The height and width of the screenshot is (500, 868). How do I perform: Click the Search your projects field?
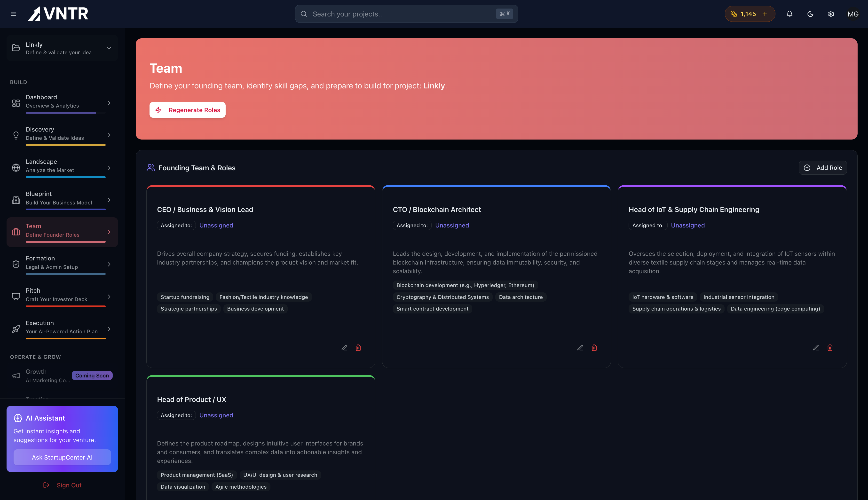click(402, 14)
